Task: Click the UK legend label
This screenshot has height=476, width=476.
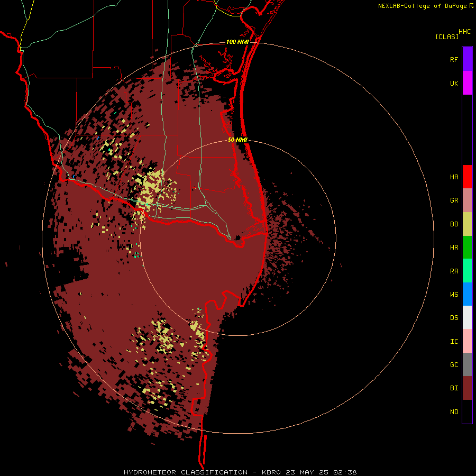Action: coord(454,83)
